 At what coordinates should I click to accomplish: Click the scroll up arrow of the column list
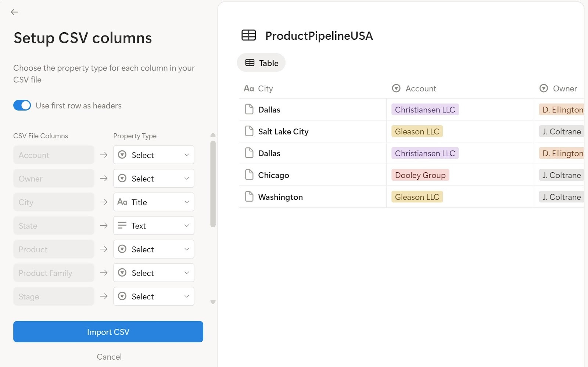213,135
